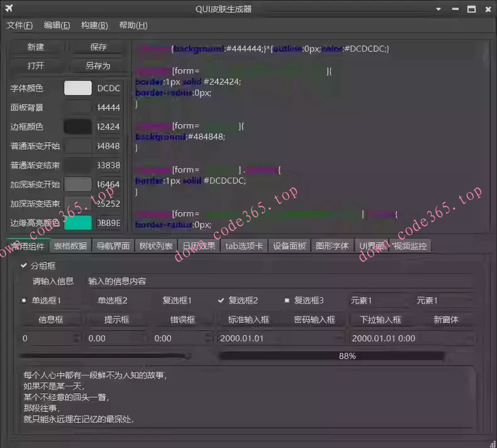Open the 文件(F) menu

pyautogui.click(x=20, y=25)
